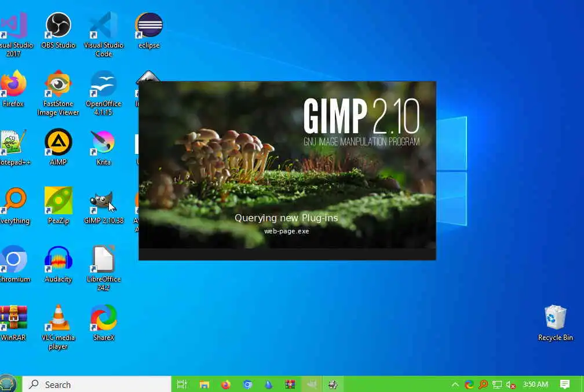The width and height of the screenshot is (584, 392).
Task: Open the Chromium desktop shortcut
Action: pos(14,264)
